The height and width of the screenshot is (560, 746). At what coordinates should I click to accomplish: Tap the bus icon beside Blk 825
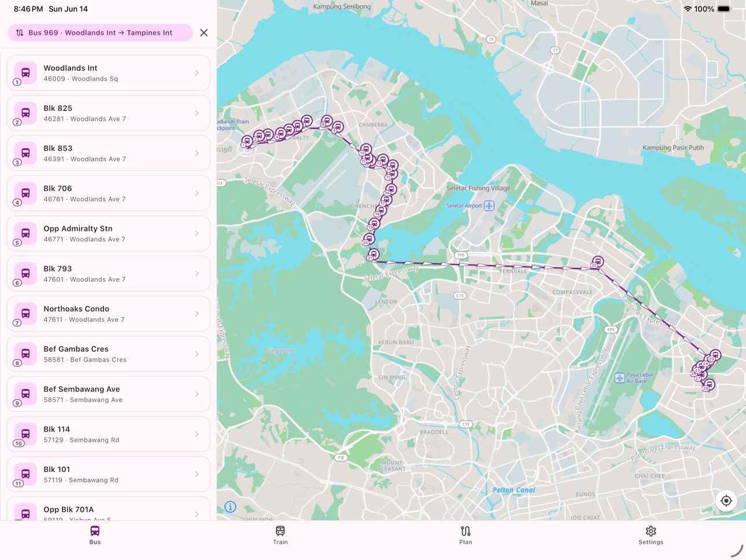25,113
